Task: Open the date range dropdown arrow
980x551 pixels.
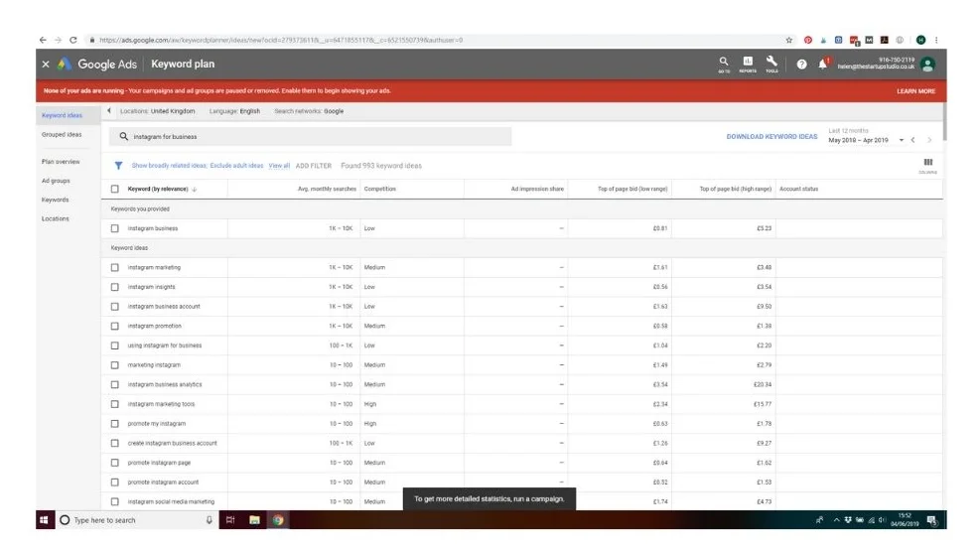Action: (x=901, y=140)
